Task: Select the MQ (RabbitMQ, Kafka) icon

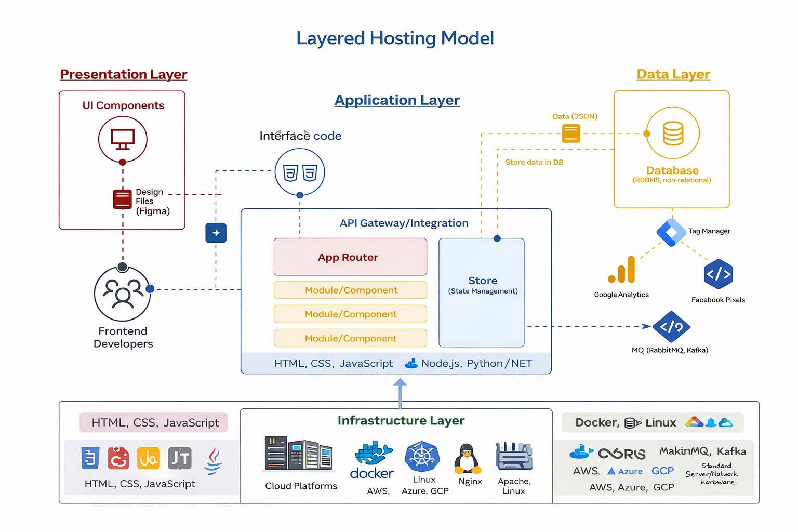Action: click(671, 327)
